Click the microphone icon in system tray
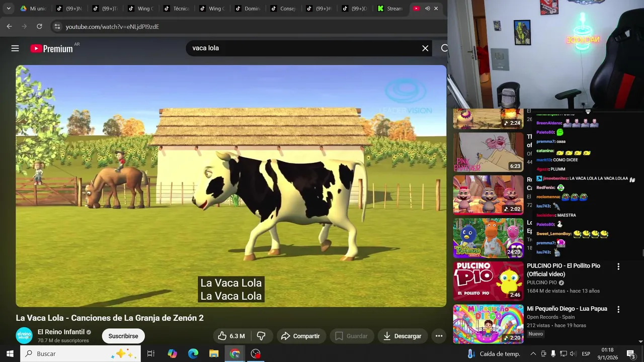This screenshot has width=644, height=362. [x=553, y=354]
